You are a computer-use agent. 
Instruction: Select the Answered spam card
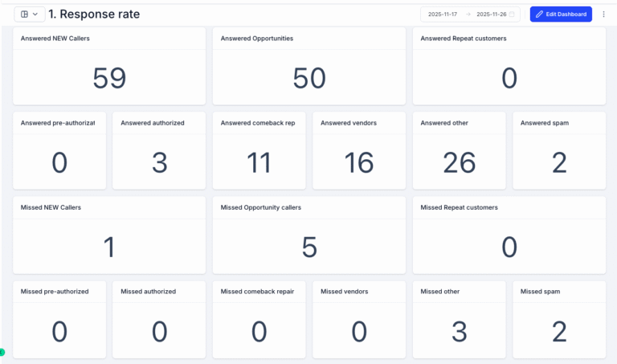click(559, 151)
